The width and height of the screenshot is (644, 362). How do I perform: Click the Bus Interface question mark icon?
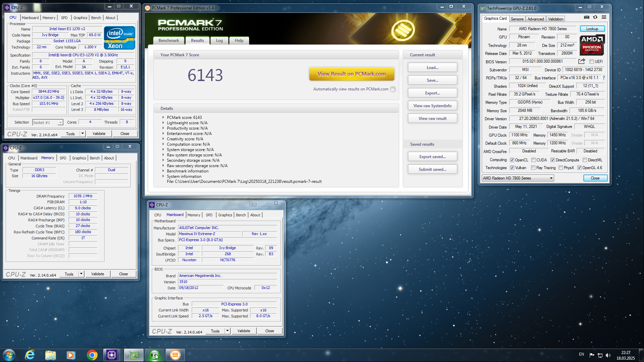[604, 78]
